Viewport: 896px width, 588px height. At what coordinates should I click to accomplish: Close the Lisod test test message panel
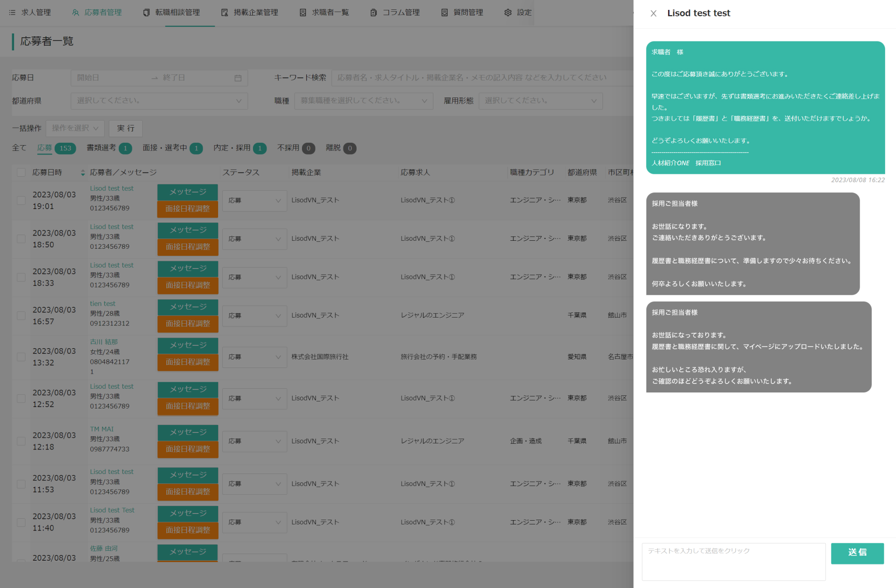(x=653, y=13)
